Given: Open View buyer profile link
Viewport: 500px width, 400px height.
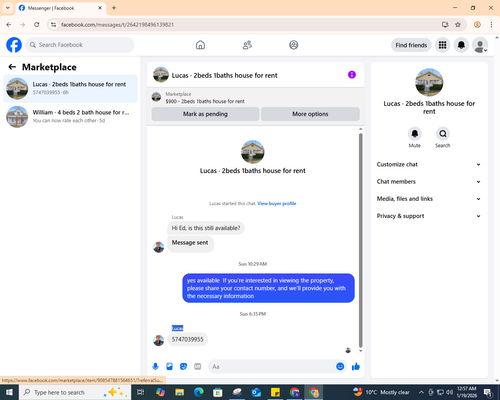Looking at the screenshot, I should [x=277, y=203].
